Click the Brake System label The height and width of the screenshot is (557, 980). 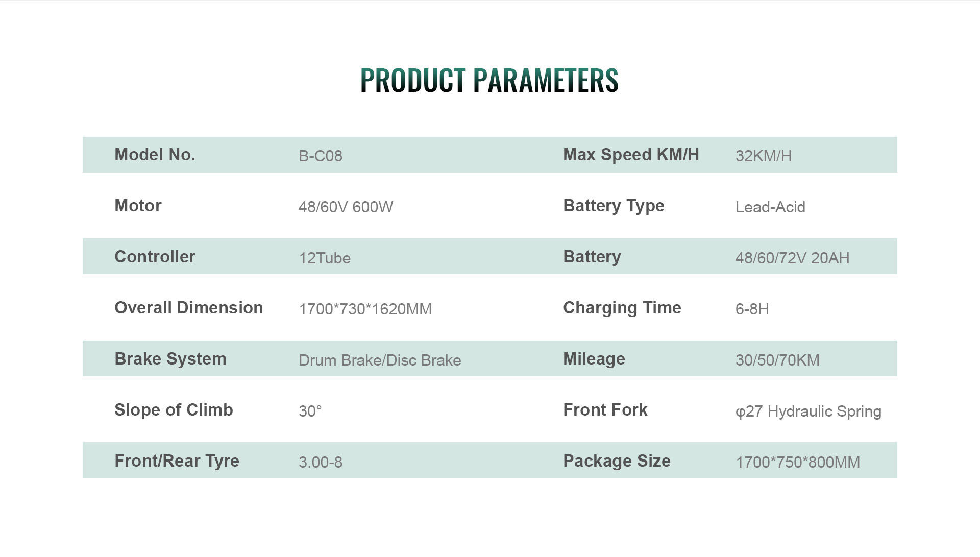(170, 359)
